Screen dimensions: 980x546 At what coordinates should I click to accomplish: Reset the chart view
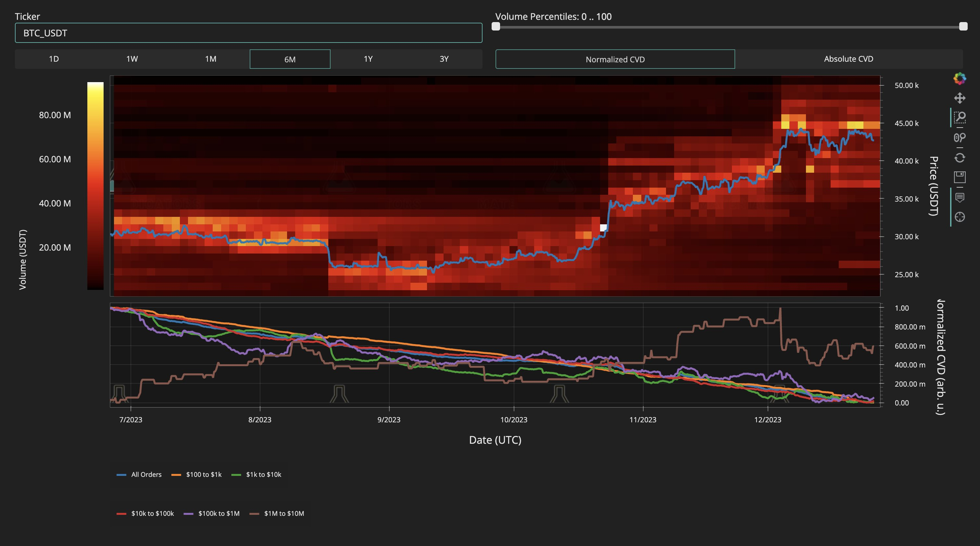pos(960,157)
